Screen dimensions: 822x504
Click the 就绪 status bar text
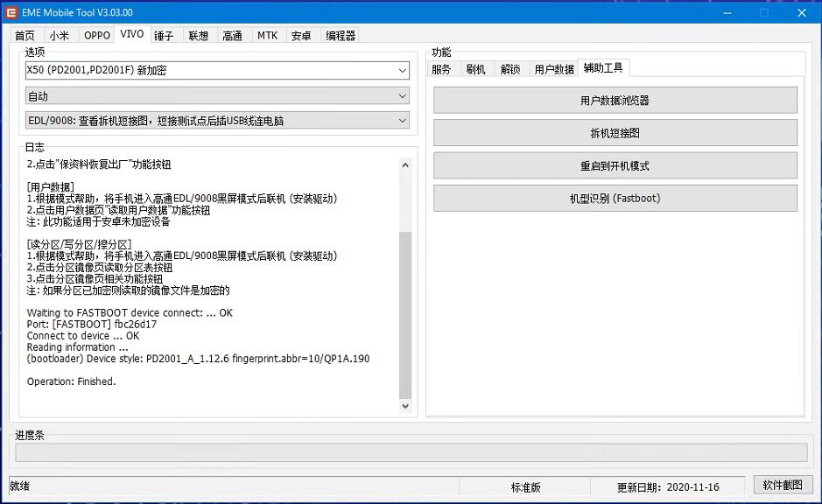(20, 486)
